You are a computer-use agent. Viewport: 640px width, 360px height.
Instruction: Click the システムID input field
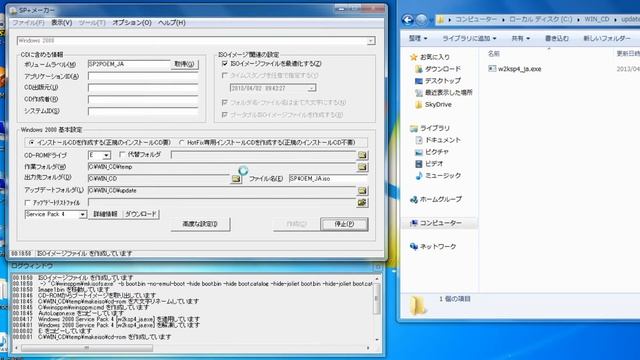coord(143,111)
